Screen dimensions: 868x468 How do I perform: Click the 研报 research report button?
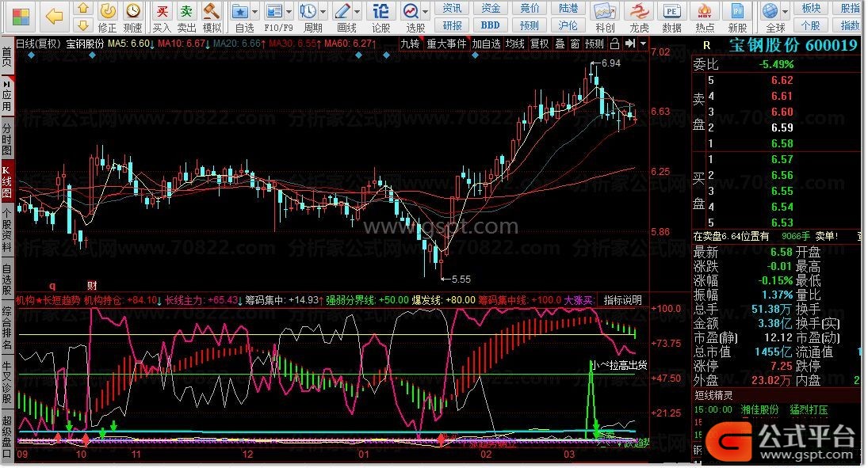tap(453, 25)
